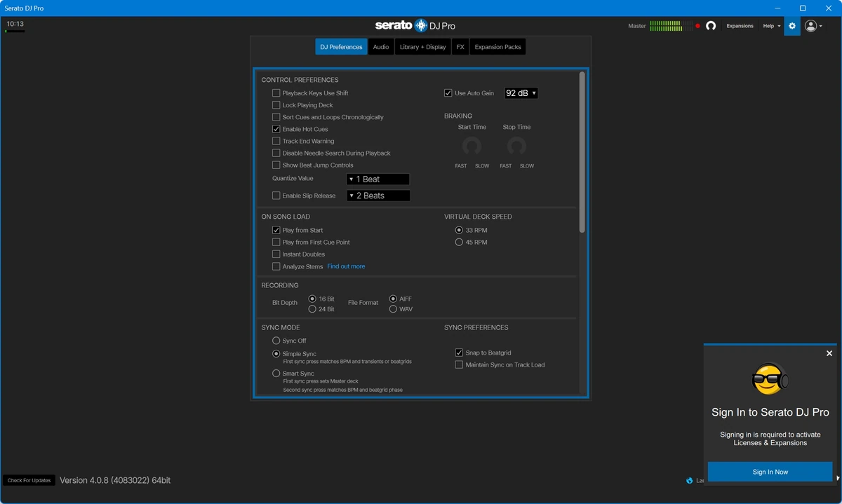
Task: Click the CONTROL PREFERENCES heading
Action: (x=300, y=80)
